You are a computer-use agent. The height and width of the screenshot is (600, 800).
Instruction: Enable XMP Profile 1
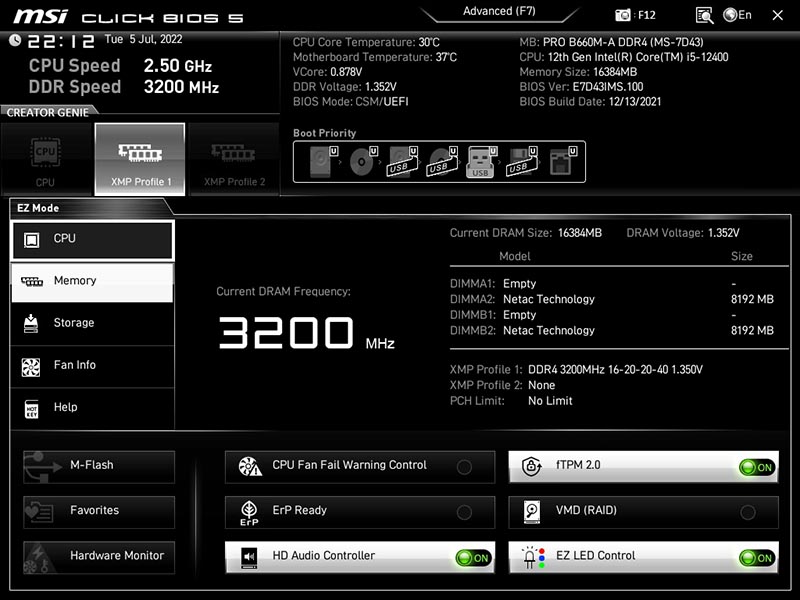click(x=140, y=159)
